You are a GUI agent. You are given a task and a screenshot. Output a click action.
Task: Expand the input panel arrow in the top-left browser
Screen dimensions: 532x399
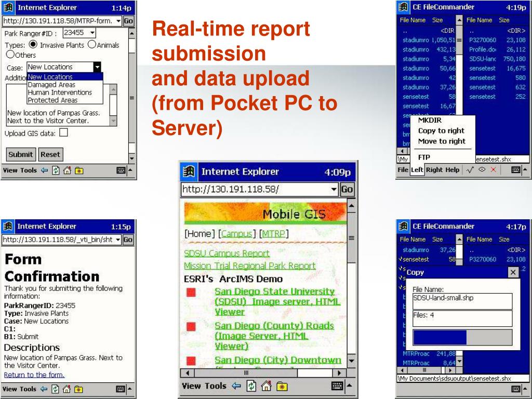coord(130,170)
